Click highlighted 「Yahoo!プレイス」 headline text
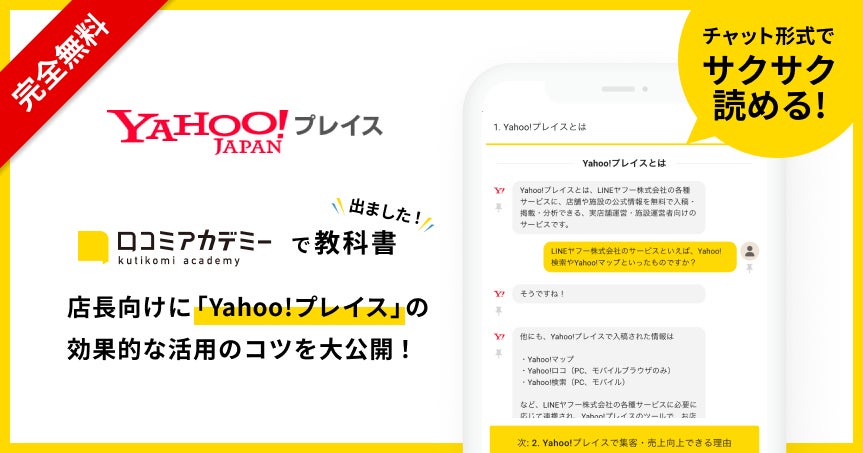The image size is (863, 453). pos(299,308)
